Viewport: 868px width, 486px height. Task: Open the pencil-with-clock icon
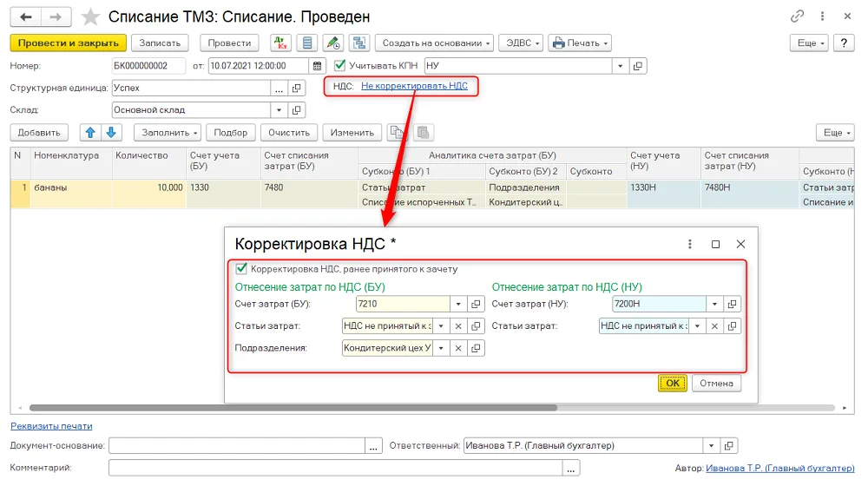[x=333, y=43]
